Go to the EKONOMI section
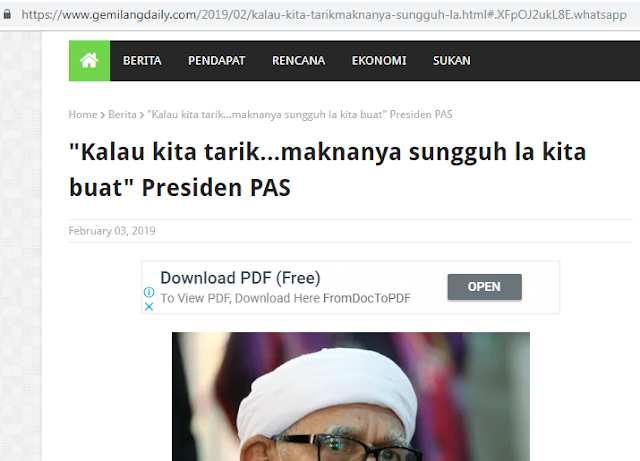Viewport: 640px width, 461px height. point(379,60)
